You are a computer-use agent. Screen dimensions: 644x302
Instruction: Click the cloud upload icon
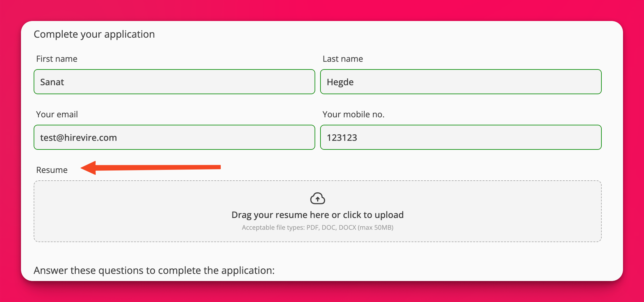click(317, 199)
